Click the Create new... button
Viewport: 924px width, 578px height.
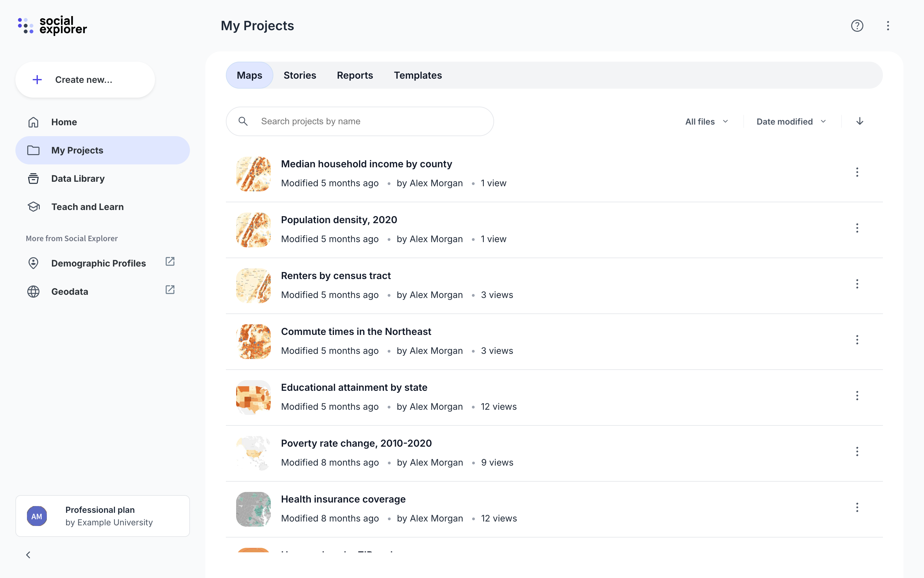click(x=85, y=80)
